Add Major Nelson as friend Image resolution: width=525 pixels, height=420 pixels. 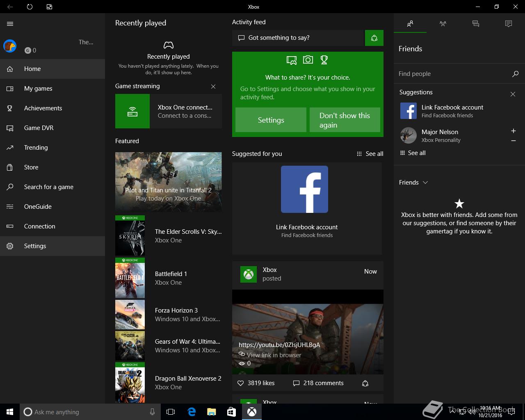513,131
